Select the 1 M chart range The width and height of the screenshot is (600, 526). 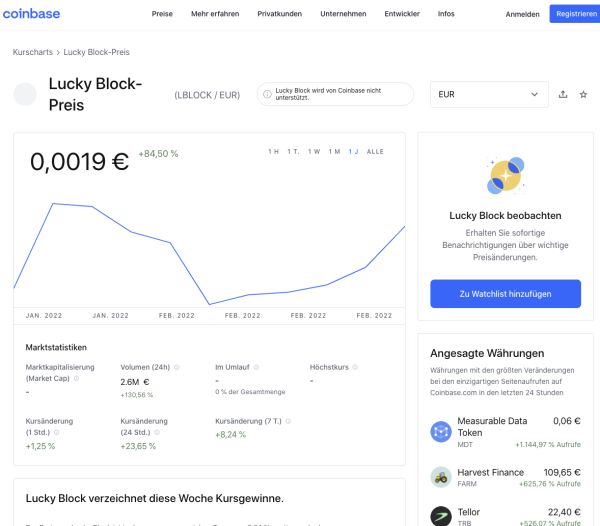click(334, 152)
